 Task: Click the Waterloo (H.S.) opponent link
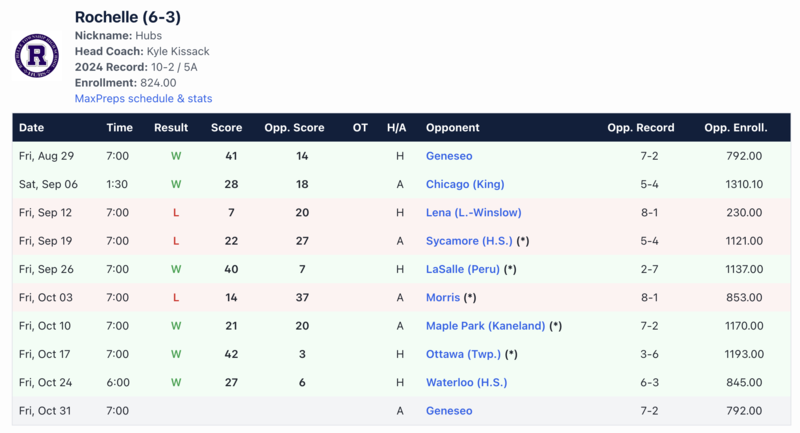[x=467, y=382]
